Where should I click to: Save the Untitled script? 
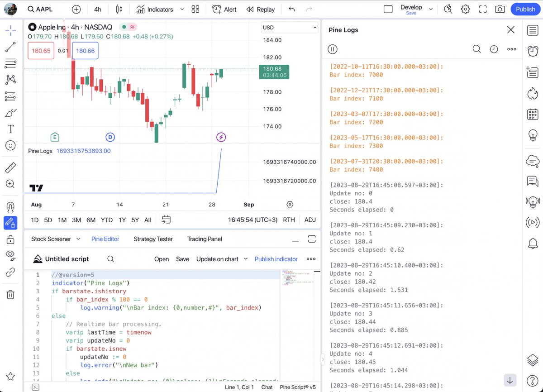point(182,259)
